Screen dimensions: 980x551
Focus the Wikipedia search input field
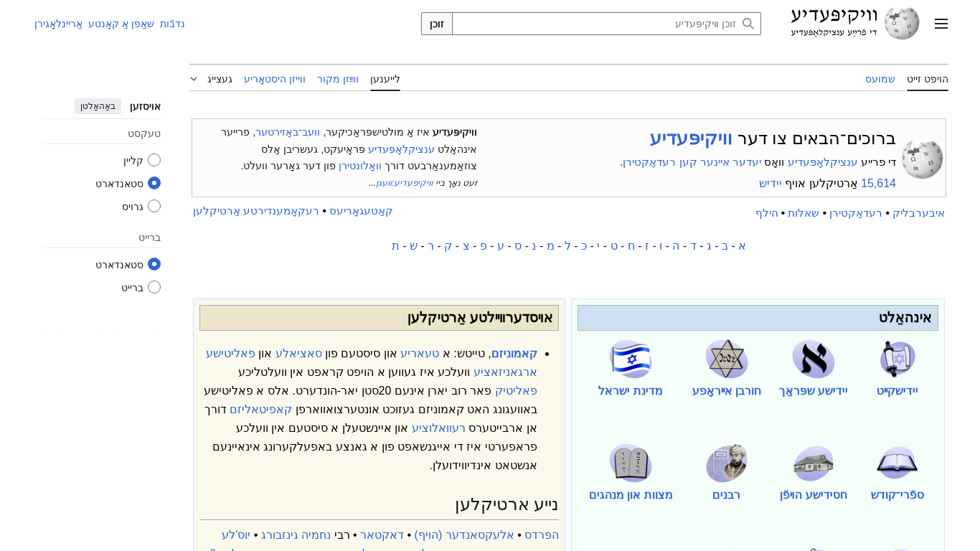click(x=606, y=24)
